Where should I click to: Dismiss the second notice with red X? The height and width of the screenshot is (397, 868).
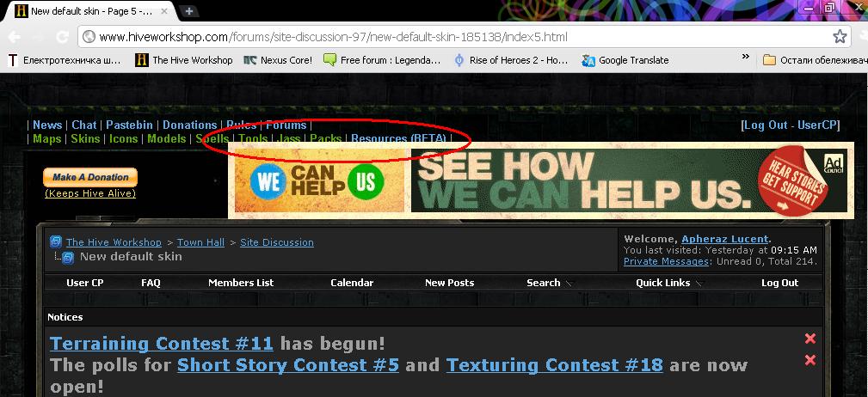(810, 360)
